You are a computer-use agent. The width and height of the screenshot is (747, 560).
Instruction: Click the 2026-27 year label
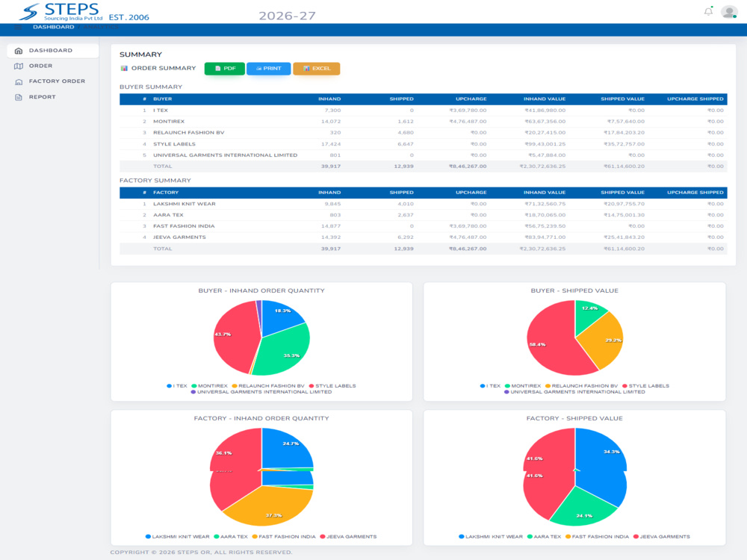(x=288, y=16)
